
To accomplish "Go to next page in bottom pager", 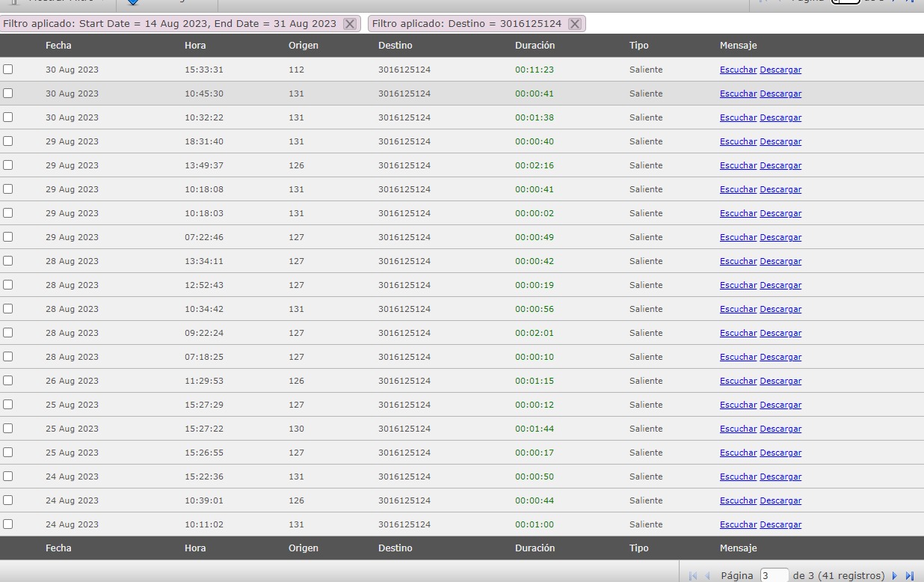I will 894,576.
